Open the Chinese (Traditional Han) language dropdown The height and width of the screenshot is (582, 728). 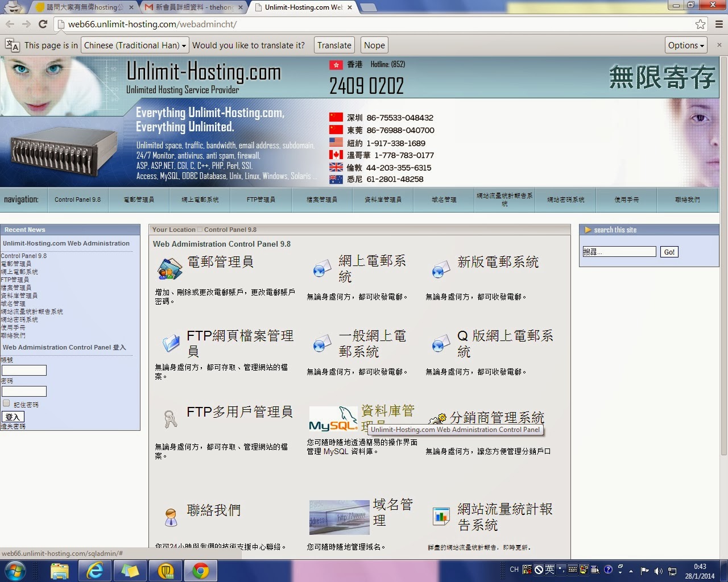pos(135,45)
